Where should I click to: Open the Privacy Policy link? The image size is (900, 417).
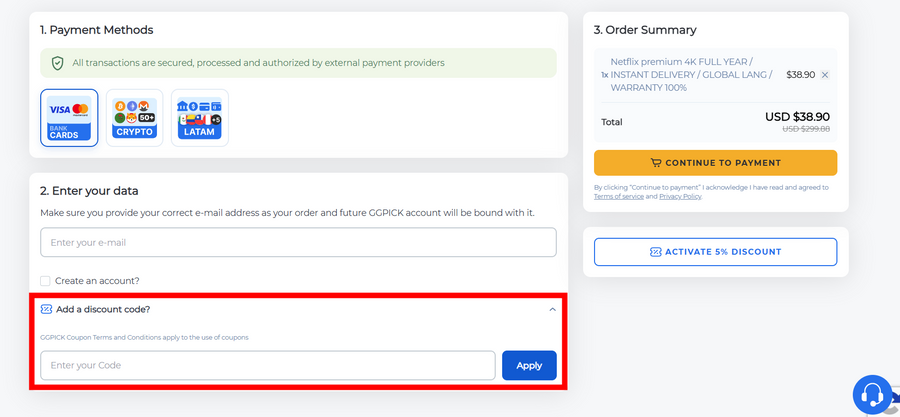pyautogui.click(x=680, y=197)
